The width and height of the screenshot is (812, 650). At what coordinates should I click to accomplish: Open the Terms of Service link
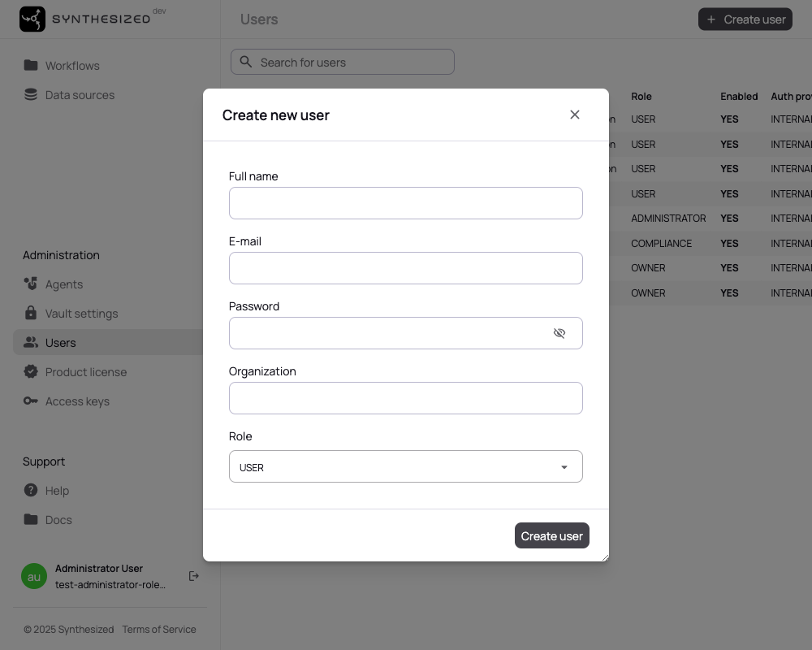[x=159, y=629]
